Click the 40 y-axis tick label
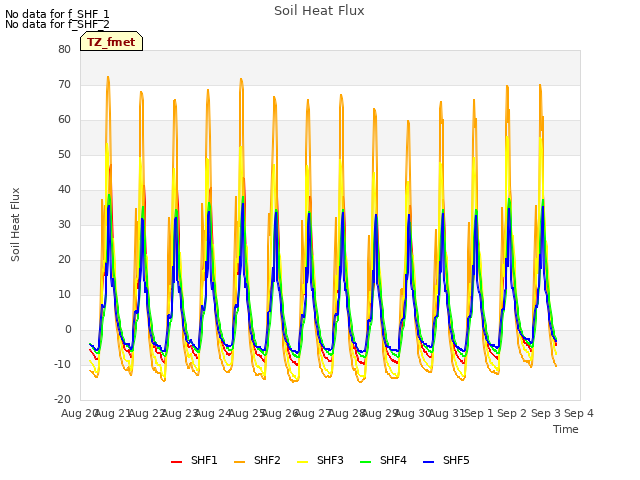The image size is (640, 480). [64, 189]
